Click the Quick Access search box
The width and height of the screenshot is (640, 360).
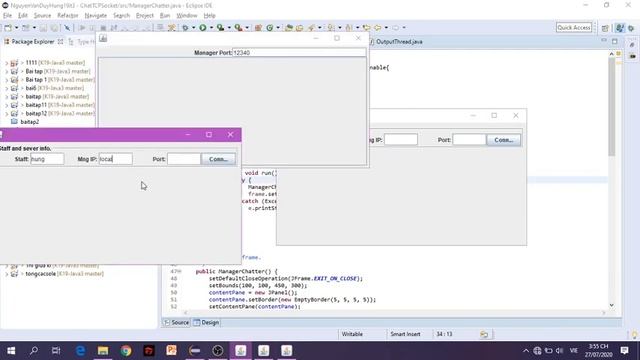574,27
